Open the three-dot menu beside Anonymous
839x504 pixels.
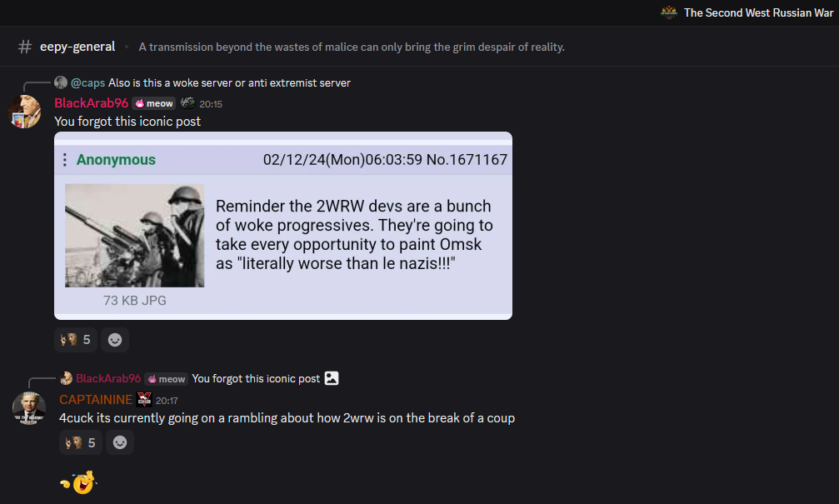65,159
